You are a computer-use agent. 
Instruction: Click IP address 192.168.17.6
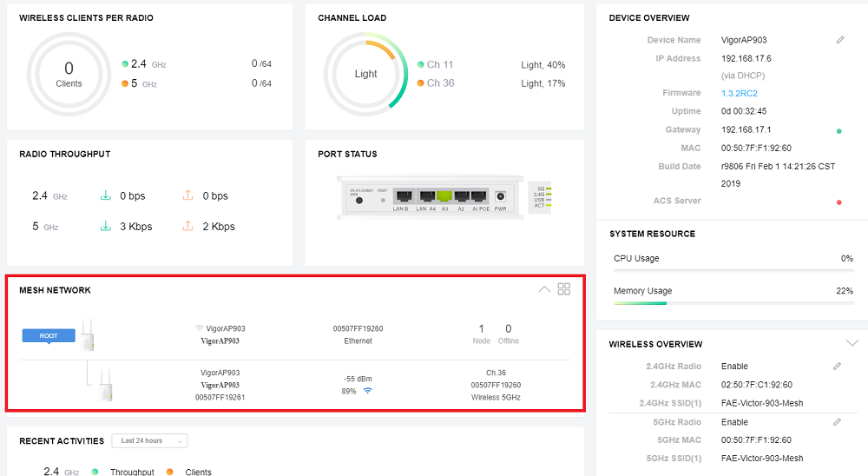(746, 58)
